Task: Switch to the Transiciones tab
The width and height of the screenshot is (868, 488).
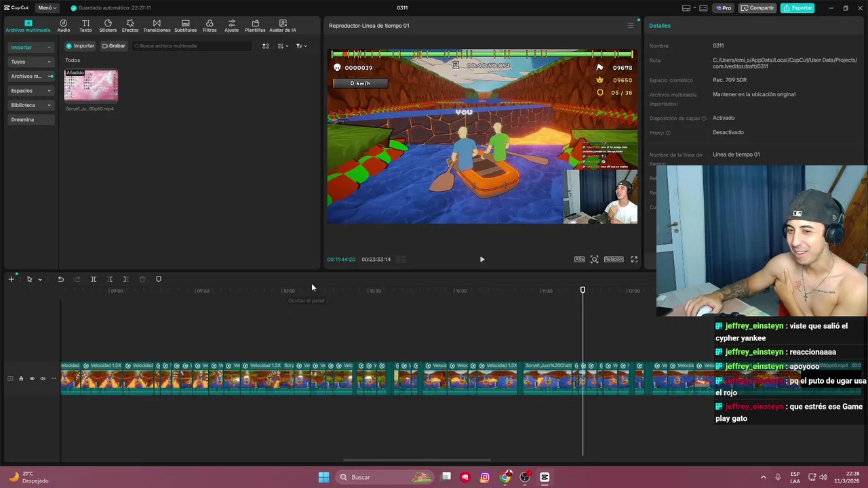Action: tap(157, 26)
